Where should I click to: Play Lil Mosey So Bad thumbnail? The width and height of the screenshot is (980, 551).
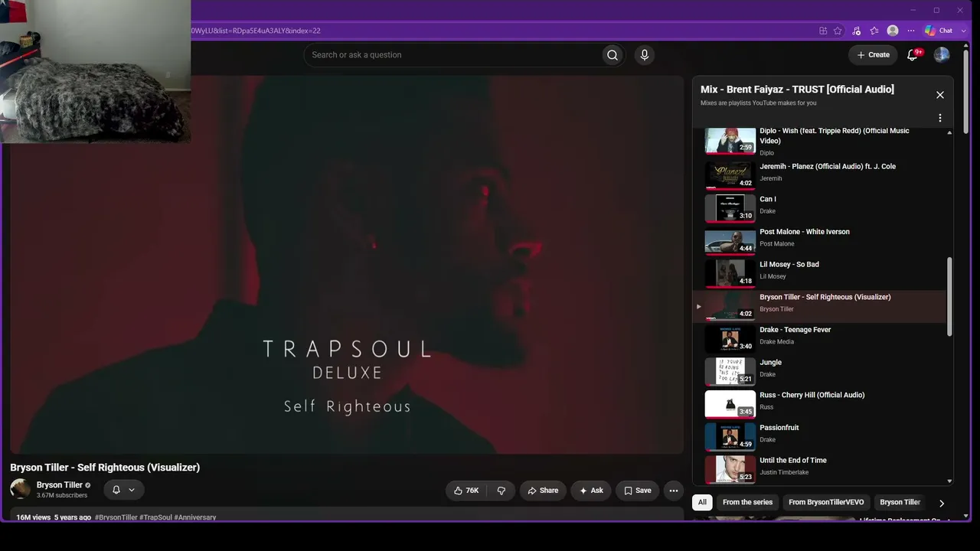coord(730,273)
